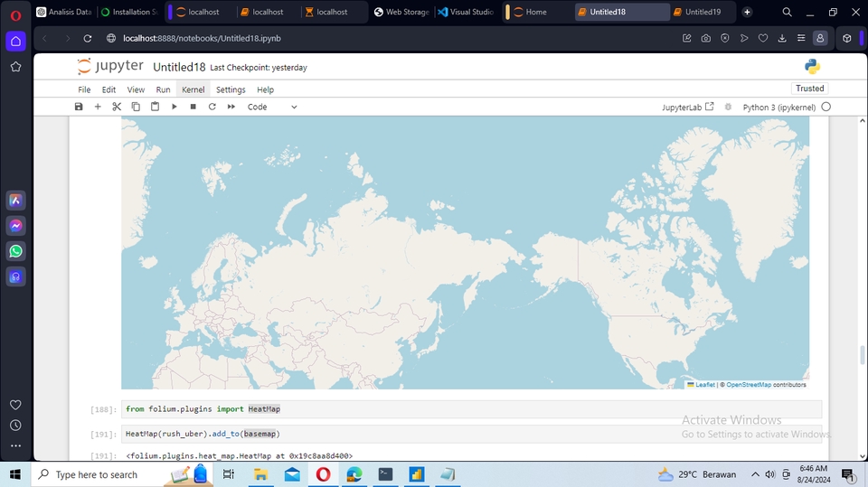Click the folium.plugins import code cell

pyautogui.click(x=471, y=409)
